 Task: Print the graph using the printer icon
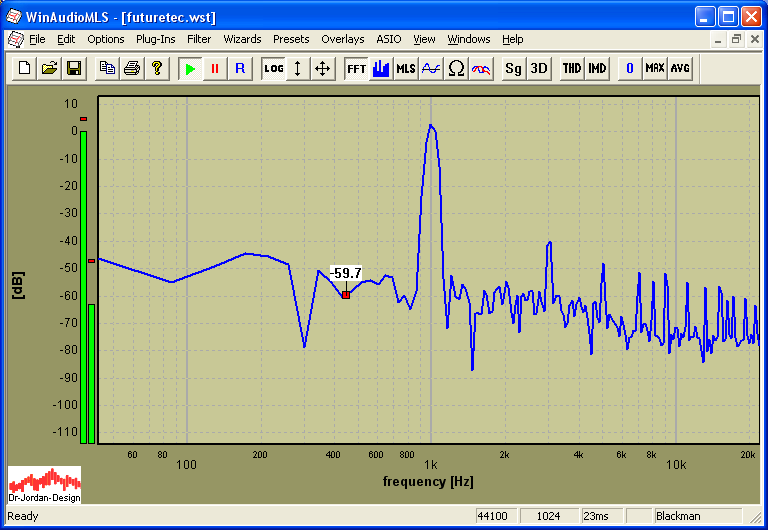click(x=132, y=68)
